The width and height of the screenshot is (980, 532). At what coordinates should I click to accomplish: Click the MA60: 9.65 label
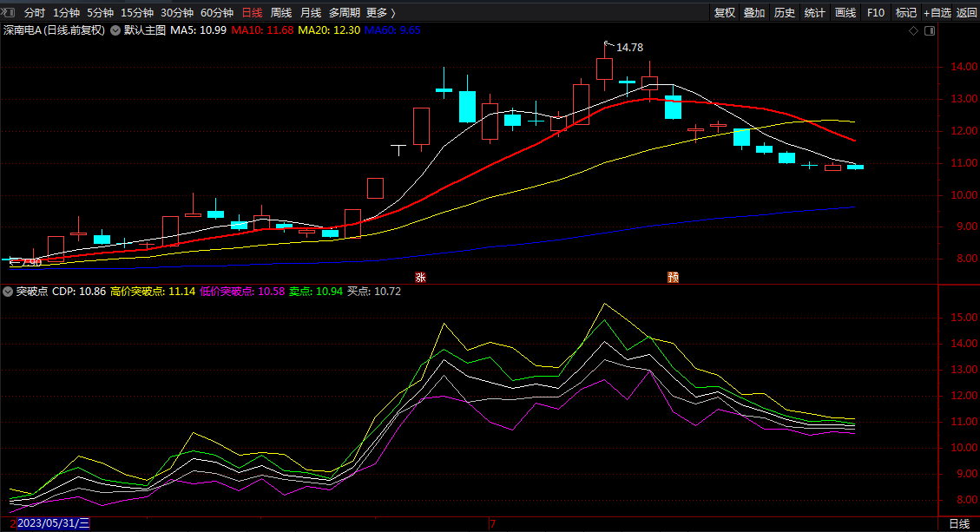pyautogui.click(x=392, y=30)
